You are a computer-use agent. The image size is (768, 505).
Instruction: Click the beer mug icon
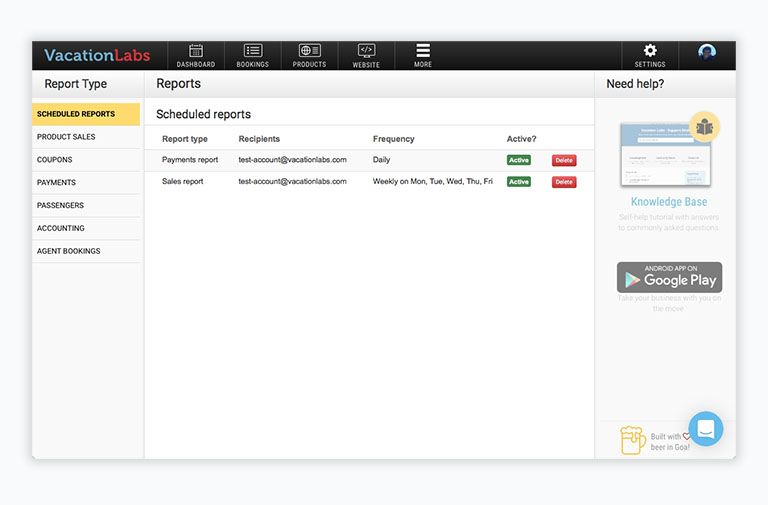tap(632, 440)
